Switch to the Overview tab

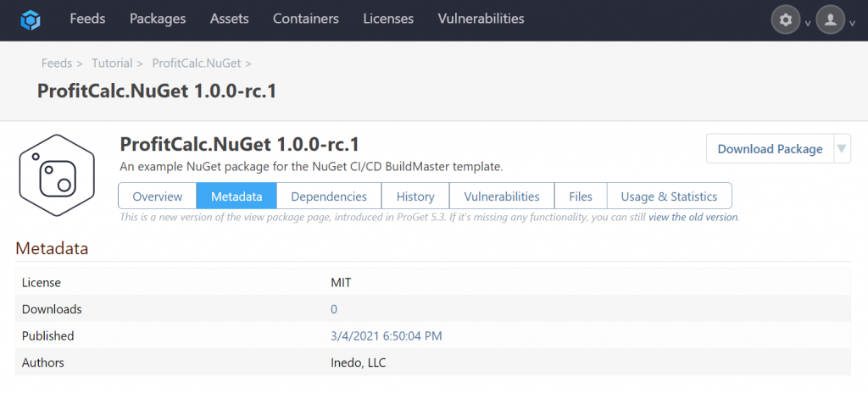(158, 196)
